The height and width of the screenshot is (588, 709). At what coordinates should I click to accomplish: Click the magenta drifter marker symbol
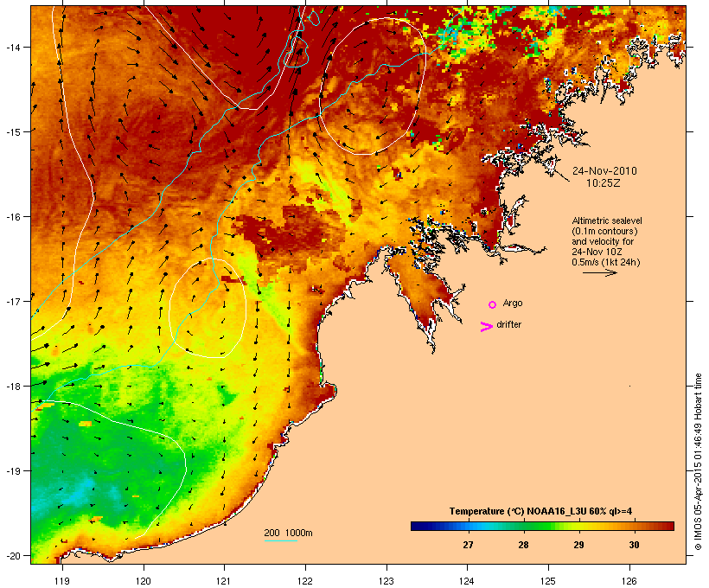point(487,327)
